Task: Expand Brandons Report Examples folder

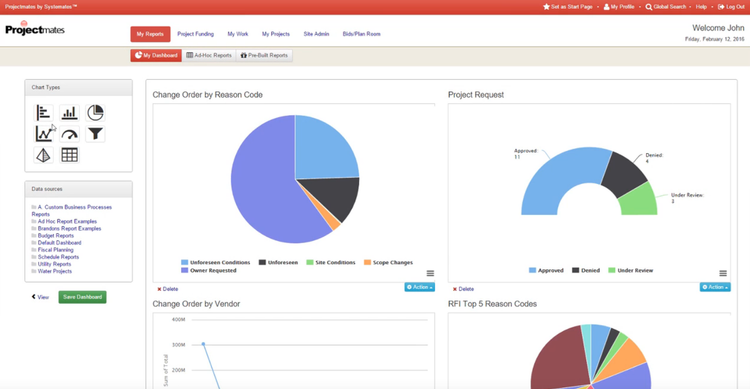Action: [x=66, y=229]
